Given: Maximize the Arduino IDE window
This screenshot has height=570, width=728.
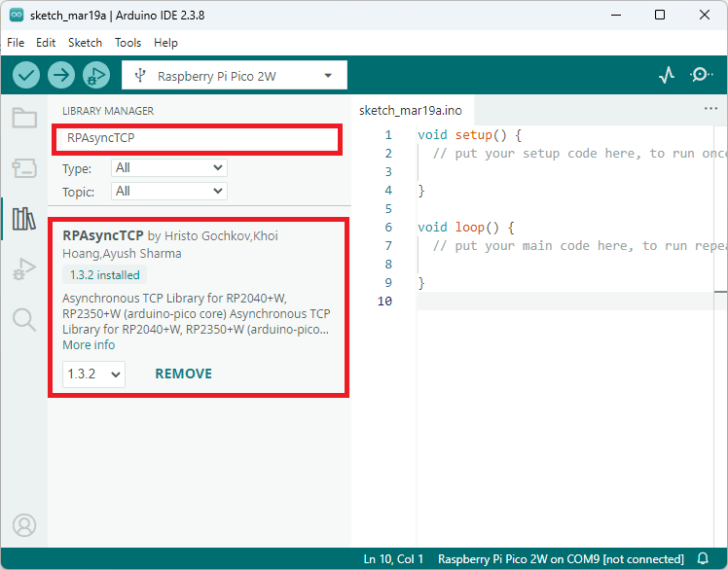Looking at the screenshot, I should tap(659, 15).
